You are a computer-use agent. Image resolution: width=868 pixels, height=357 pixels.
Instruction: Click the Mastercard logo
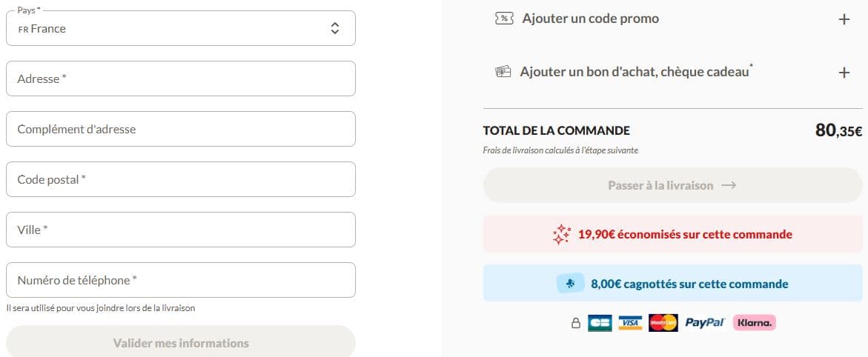(x=663, y=323)
